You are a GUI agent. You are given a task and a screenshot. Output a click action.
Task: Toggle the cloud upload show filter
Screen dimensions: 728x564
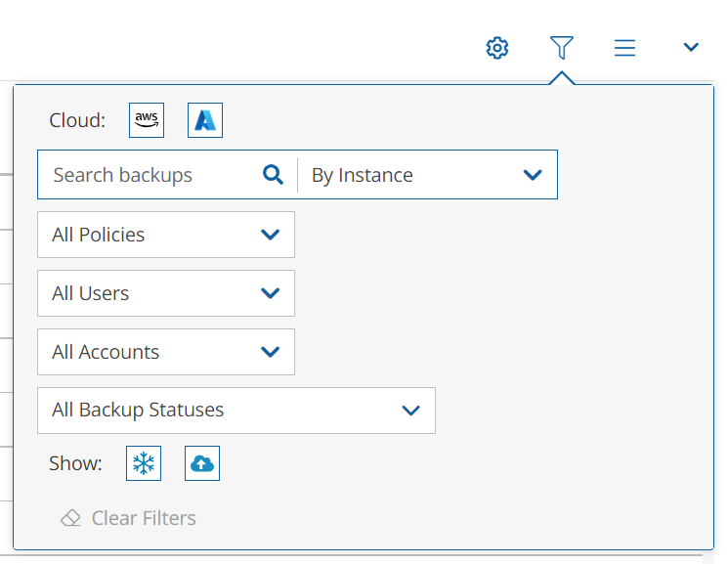click(202, 463)
